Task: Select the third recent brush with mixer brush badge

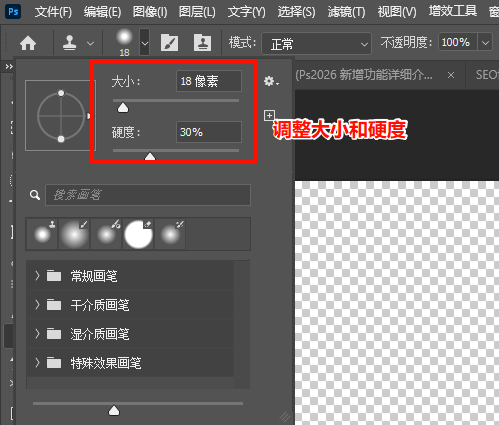Action: (107, 234)
